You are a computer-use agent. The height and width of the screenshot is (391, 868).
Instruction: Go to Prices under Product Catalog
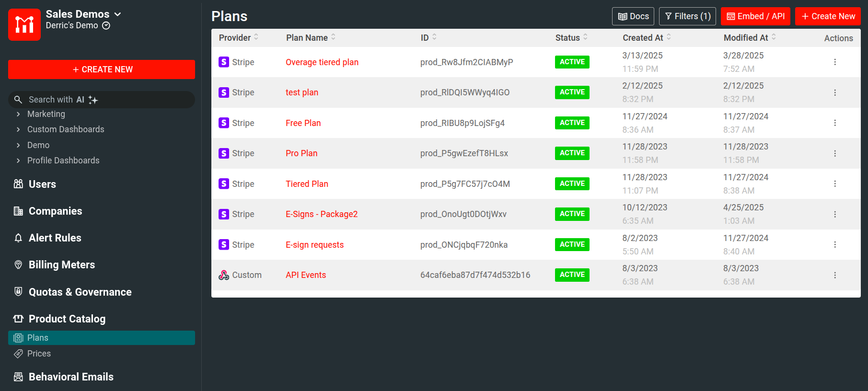(39, 354)
